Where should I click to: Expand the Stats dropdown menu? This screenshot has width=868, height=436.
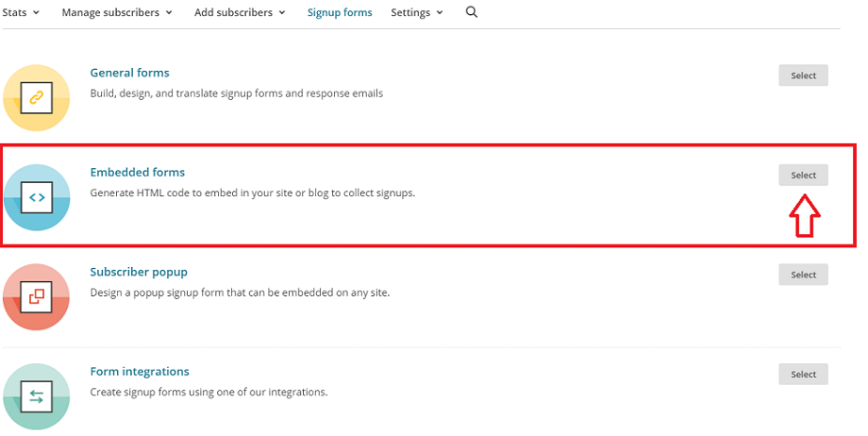(x=21, y=12)
